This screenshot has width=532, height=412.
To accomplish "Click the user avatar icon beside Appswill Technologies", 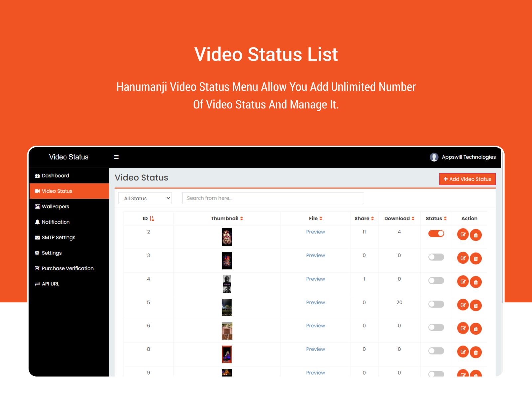I will (x=434, y=157).
